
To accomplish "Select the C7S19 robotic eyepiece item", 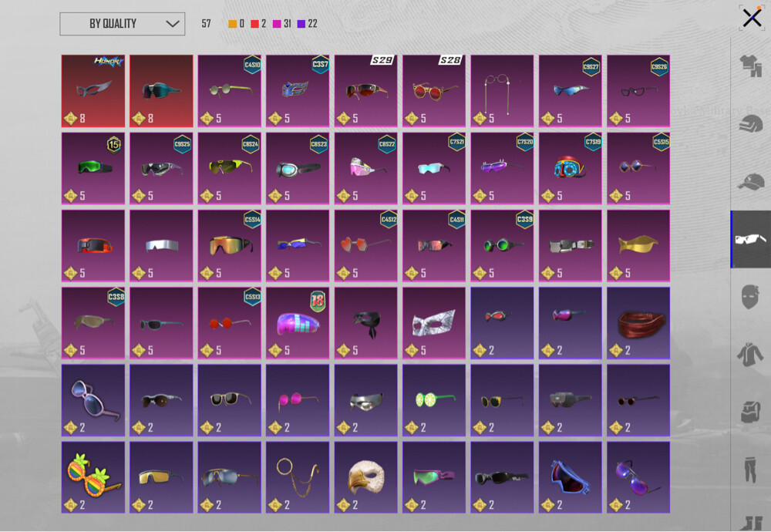I will (x=571, y=168).
